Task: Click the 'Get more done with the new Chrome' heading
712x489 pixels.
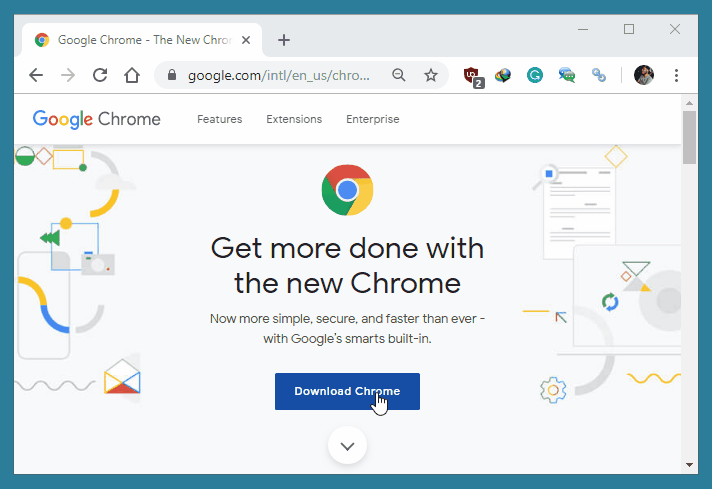Action: click(x=347, y=266)
